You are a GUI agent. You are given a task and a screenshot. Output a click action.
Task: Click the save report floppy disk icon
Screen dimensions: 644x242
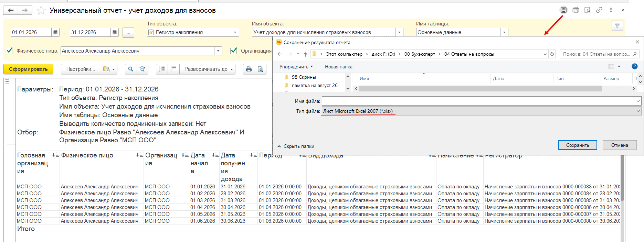click(x=563, y=10)
